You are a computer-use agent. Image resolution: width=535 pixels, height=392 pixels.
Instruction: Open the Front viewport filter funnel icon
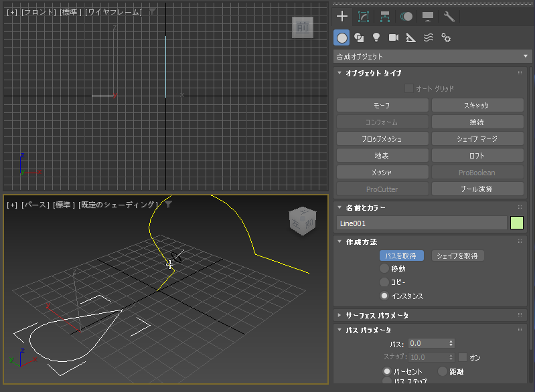pyautogui.click(x=152, y=12)
